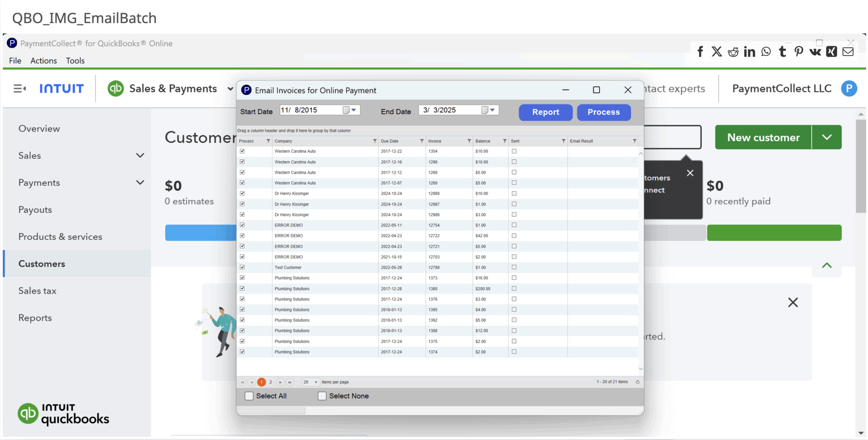The image size is (868, 440).
Task: Click the Balance column filter icon
Action: tap(505, 141)
